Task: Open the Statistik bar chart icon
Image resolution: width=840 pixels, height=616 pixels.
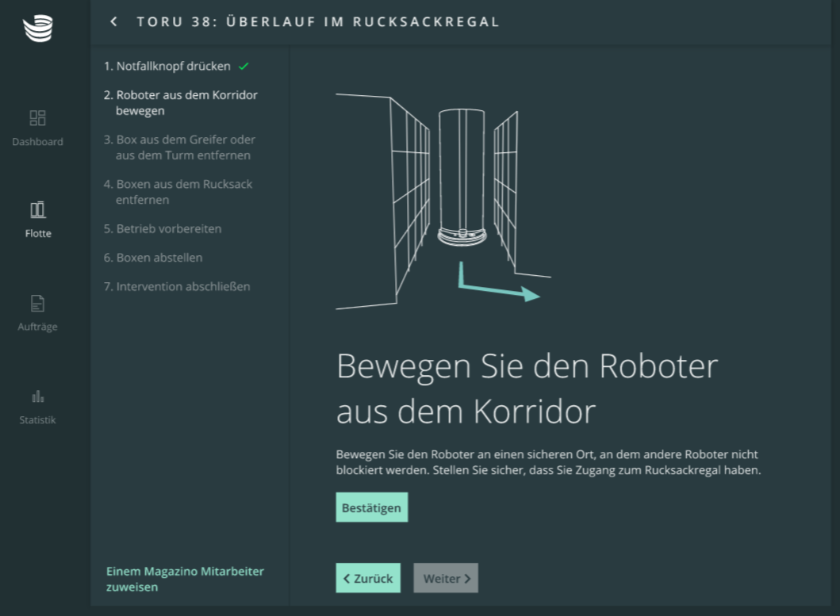Action: [x=37, y=396]
